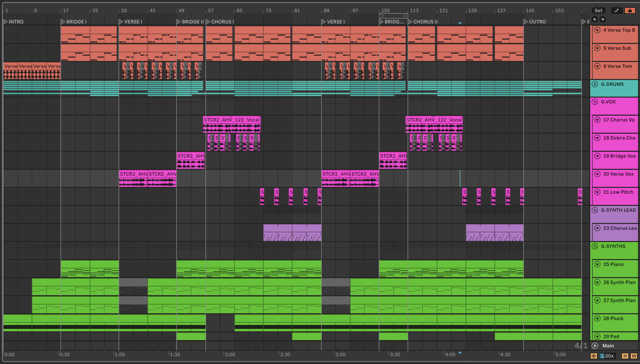
Task: Unfold the 19 Bridge Vox track
Action: (x=597, y=156)
